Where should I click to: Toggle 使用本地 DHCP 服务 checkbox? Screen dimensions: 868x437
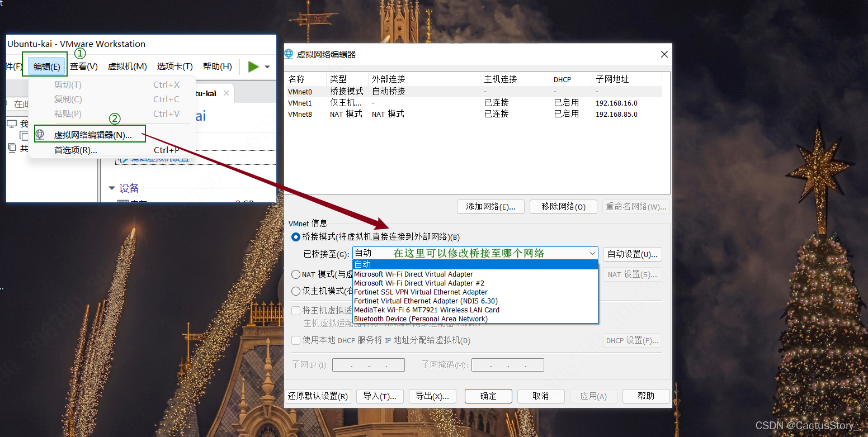296,340
